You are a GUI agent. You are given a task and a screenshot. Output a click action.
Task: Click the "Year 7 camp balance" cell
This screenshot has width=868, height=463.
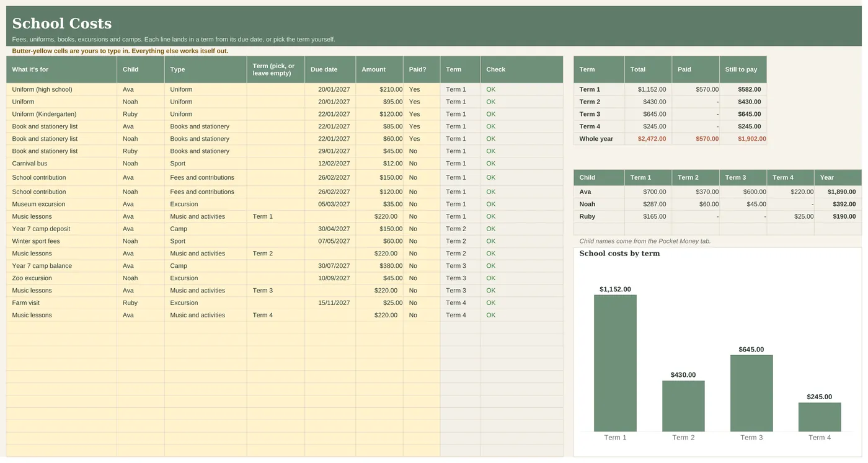click(x=61, y=266)
